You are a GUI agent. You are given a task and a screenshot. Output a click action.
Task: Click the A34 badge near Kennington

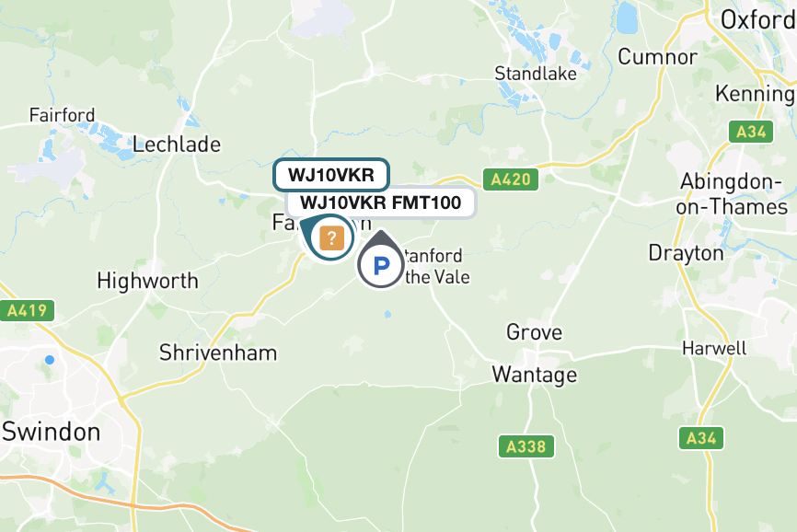click(x=751, y=133)
